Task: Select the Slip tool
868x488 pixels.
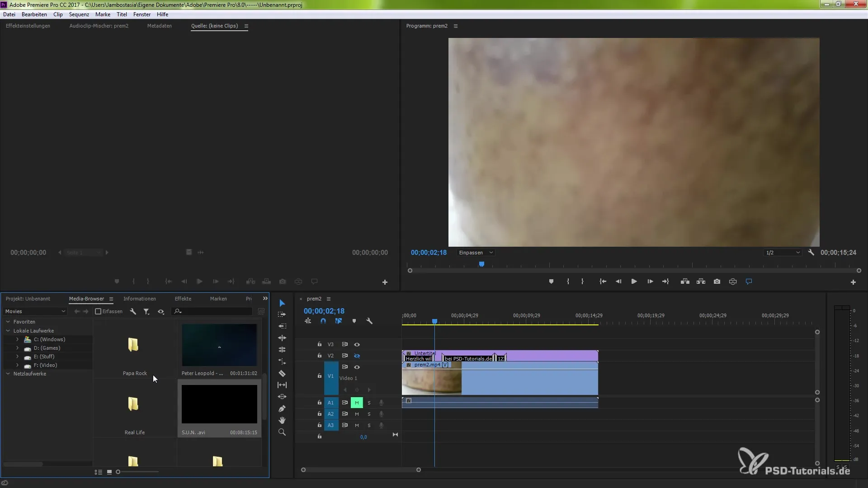Action: click(x=282, y=385)
